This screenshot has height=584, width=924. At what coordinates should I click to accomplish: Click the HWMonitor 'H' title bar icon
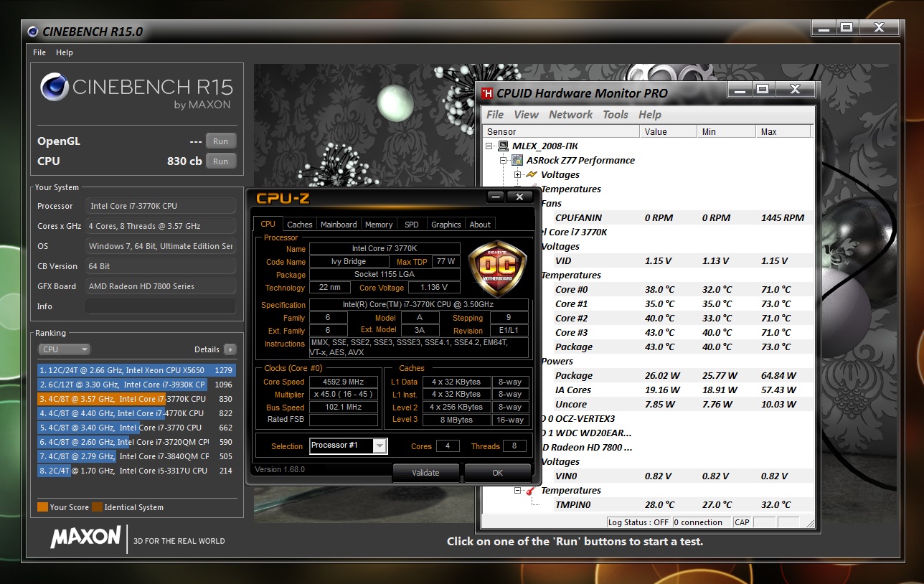(x=487, y=93)
